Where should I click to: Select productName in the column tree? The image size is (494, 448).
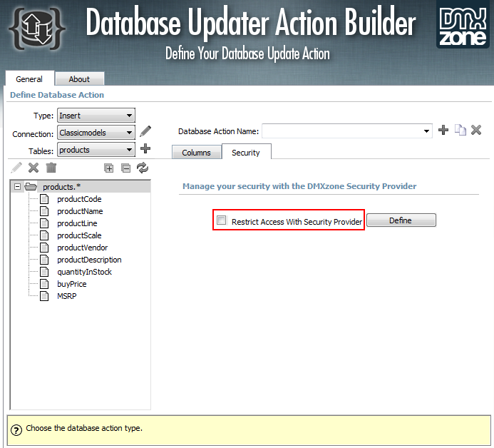80,211
